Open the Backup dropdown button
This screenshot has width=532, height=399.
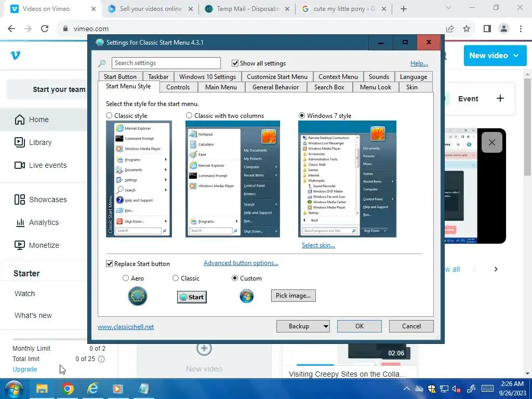303,326
